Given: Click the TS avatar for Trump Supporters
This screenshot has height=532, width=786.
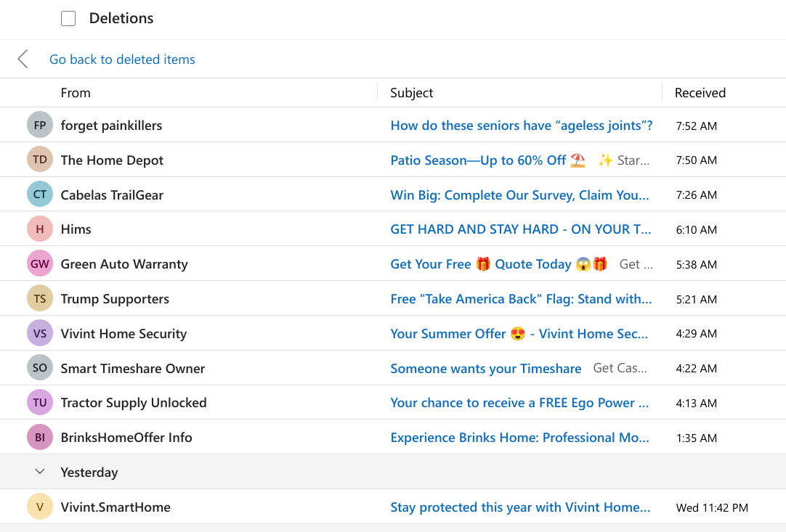Looking at the screenshot, I should coord(40,298).
